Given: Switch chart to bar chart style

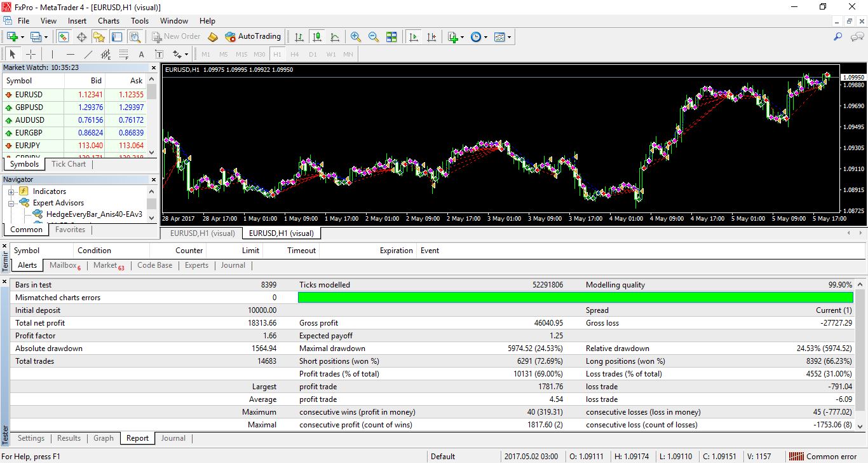Looking at the screenshot, I should (299, 37).
